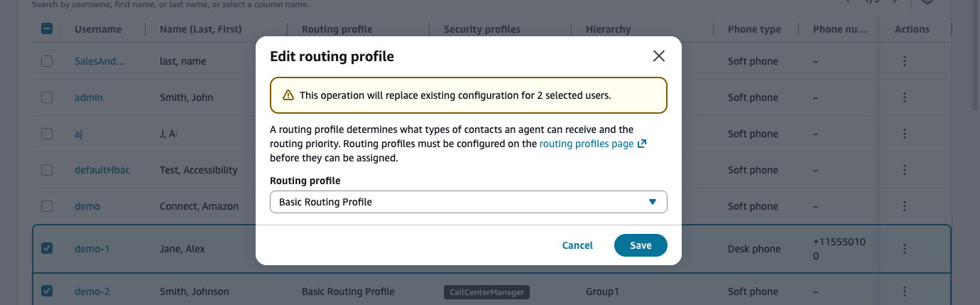This screenshot has width=980, height=305.
Task: Open actions menu for demo-1 row
Action: 905,249
